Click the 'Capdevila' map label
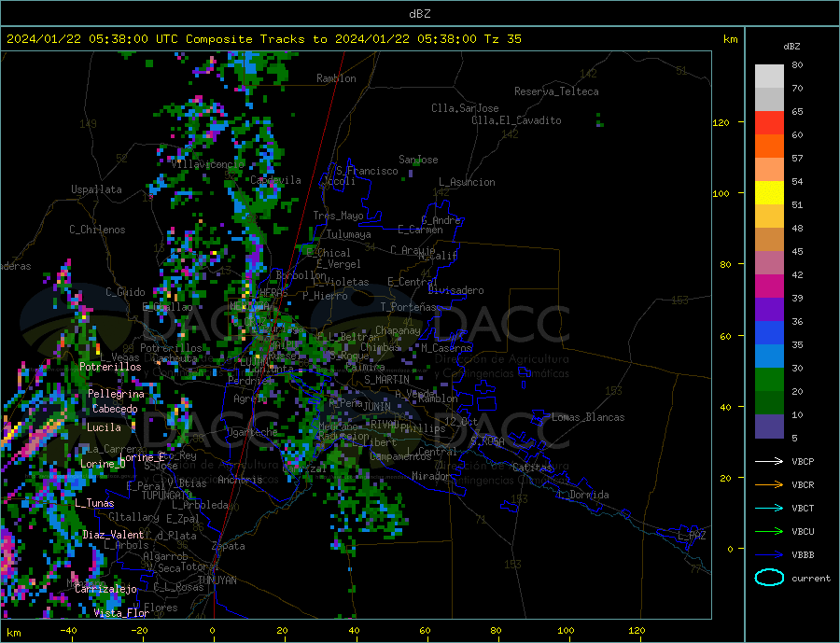 [x=275, y=180]
